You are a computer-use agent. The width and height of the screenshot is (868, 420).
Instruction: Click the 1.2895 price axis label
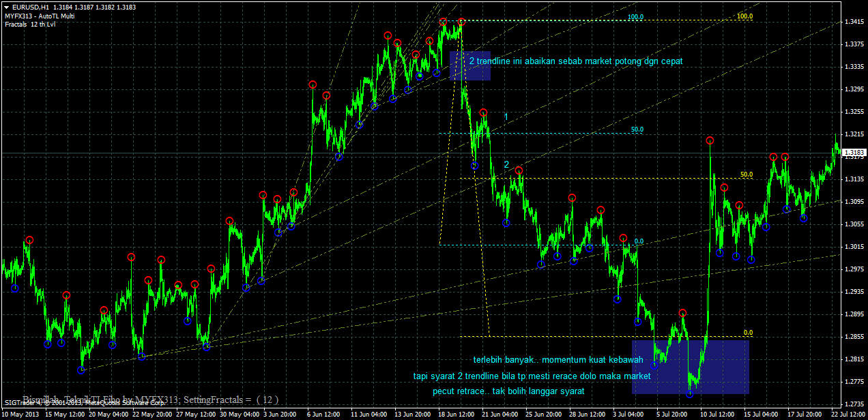[x=855, y=314]
